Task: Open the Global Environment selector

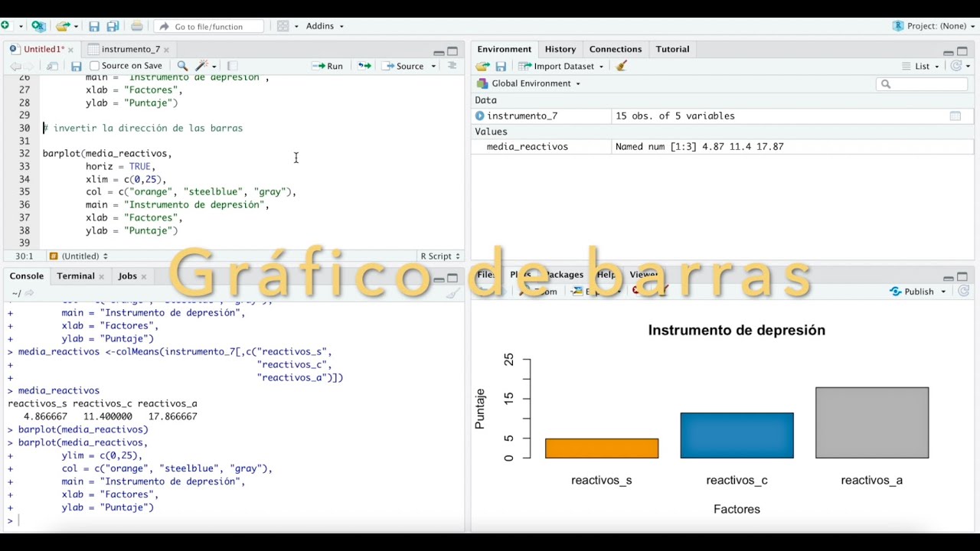Action: (x=529, y=83)
